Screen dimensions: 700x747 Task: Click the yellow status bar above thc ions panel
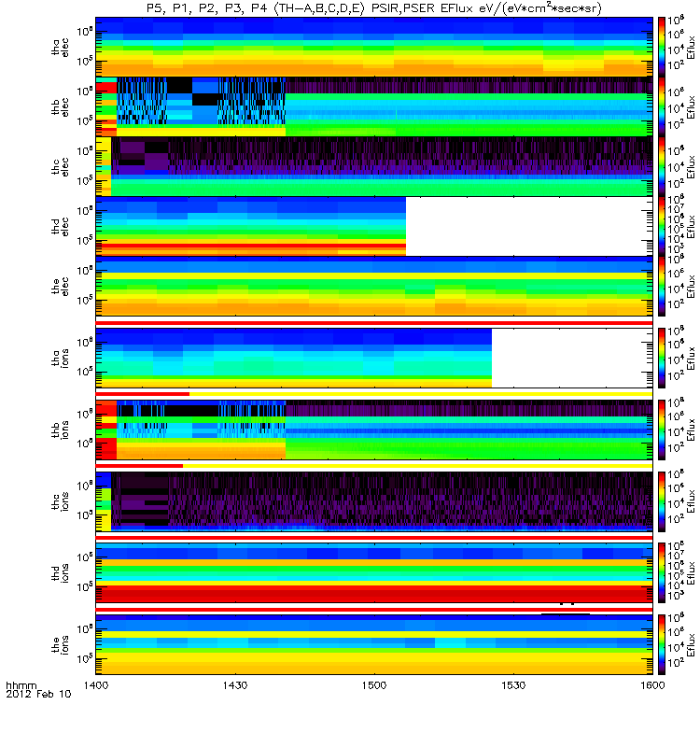pos(417,465)
